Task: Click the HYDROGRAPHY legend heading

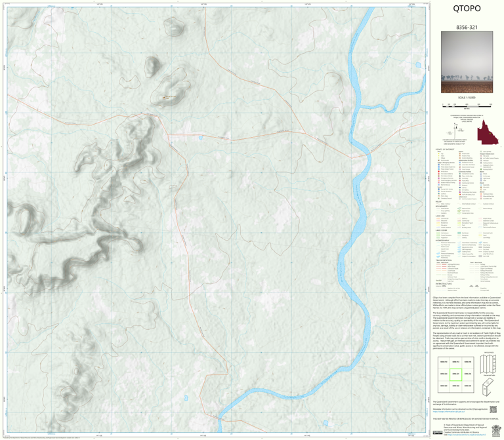Action: click(x=442, y=240)
